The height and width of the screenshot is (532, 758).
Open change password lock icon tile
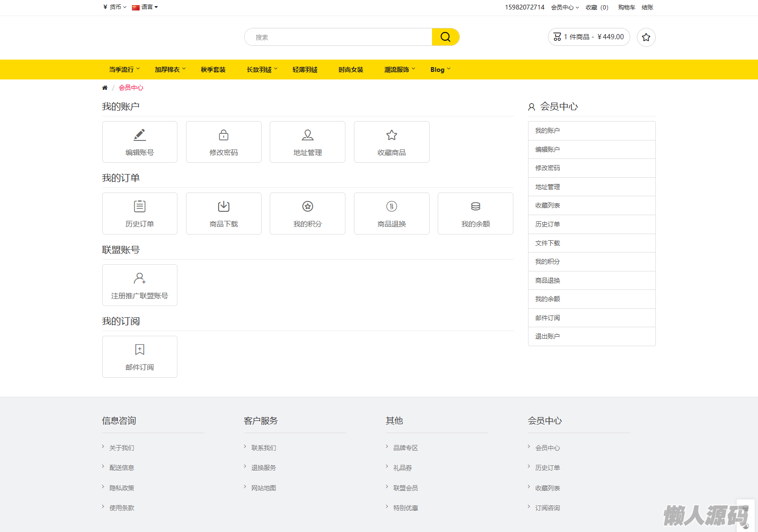[223, 135]
